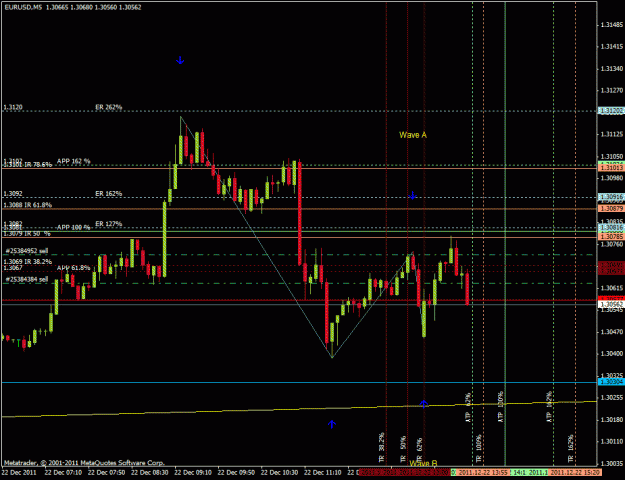Image resolution: width=625 pixels, height=480 pixels.
Task: Click the '1.3067' level text at left
Action: pyautogui.click(x=13, y=268)
